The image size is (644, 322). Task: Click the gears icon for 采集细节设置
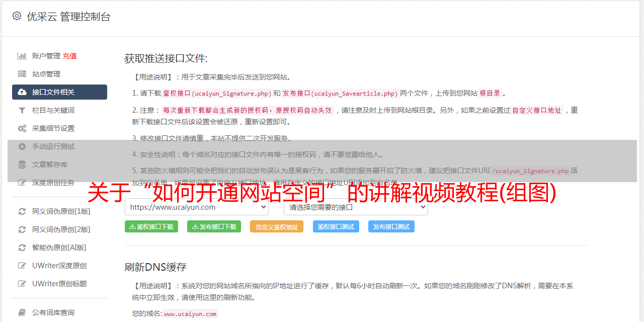click(x=22, y=128)
